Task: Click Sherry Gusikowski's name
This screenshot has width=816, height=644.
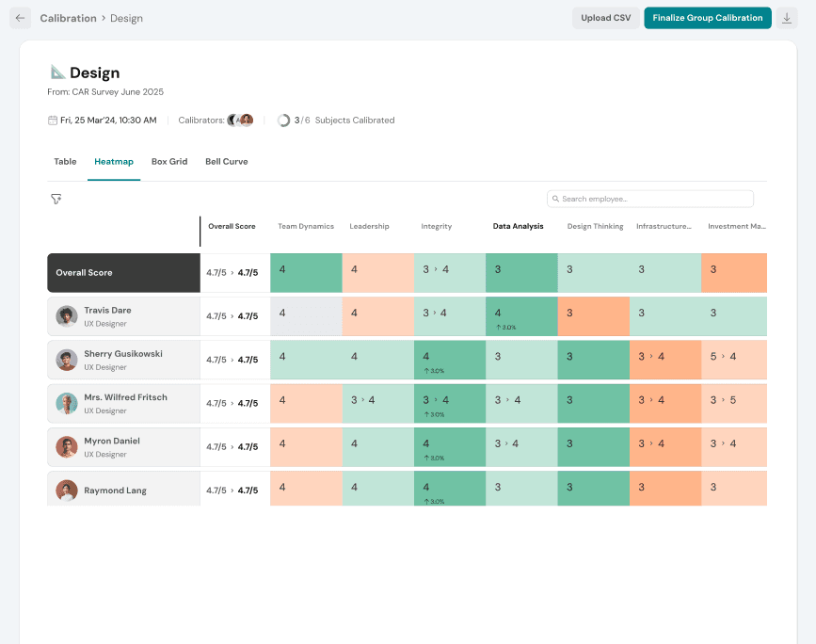Action: click(123, 354)
